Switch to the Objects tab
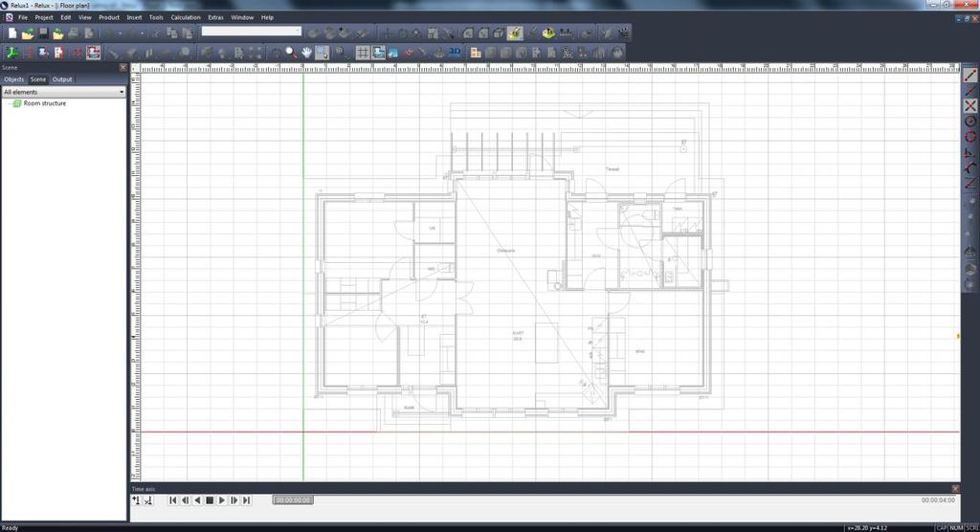 [x=13, y=79]
